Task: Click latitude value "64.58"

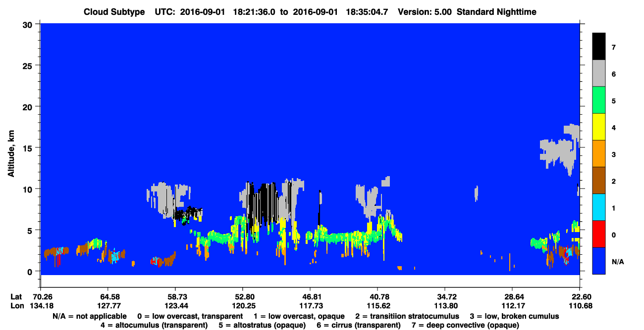Action: click(108, 297)
